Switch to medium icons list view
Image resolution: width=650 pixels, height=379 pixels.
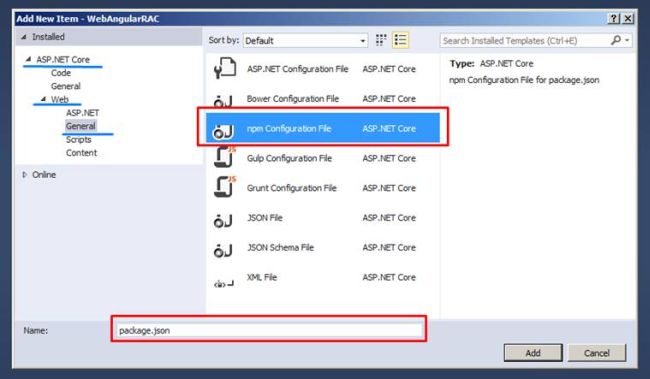pos(400,40)
